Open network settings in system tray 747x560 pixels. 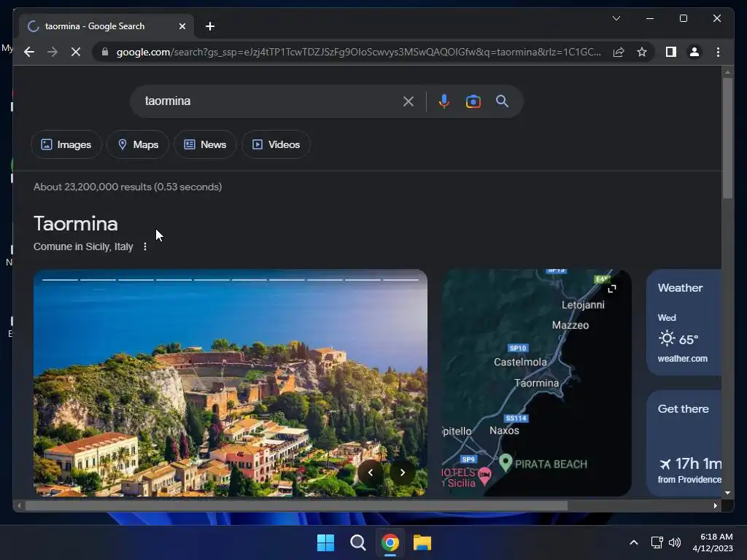[657, 542]
